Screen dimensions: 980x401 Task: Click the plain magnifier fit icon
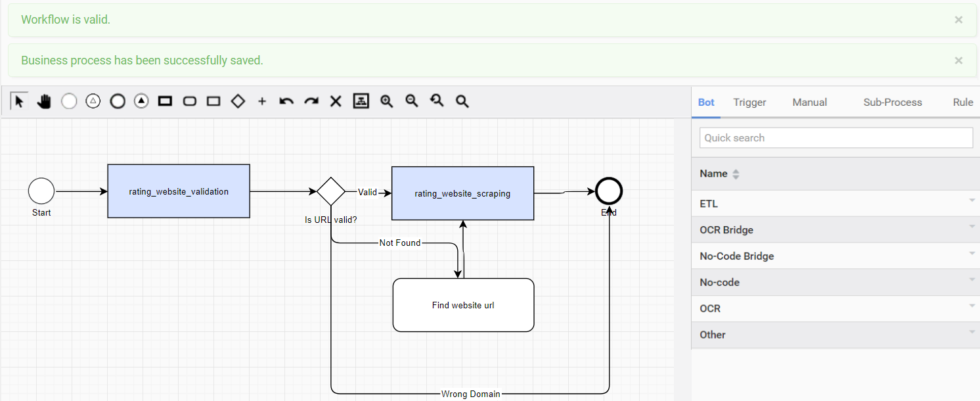click(x=462, y=101)
